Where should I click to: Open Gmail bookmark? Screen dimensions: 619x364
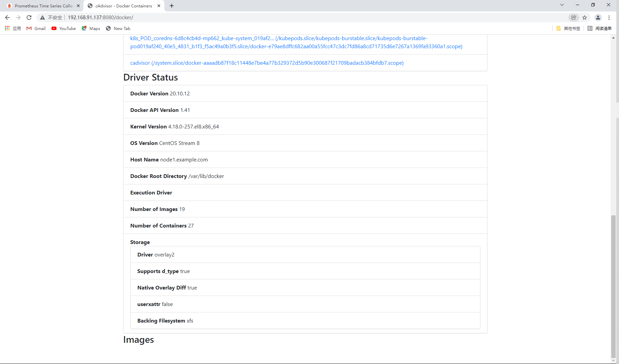pos(36,28)
